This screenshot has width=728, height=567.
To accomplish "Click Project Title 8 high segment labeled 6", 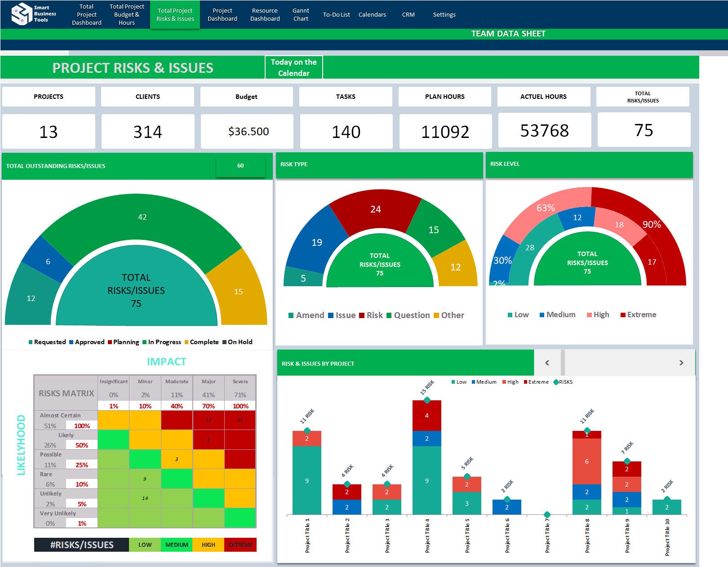I will pyautogui.click(x=587, y=461).
